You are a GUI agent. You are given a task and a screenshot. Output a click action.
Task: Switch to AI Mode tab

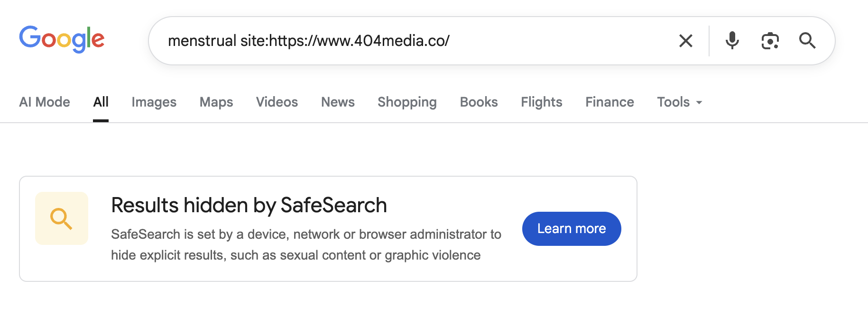point(45,102)
